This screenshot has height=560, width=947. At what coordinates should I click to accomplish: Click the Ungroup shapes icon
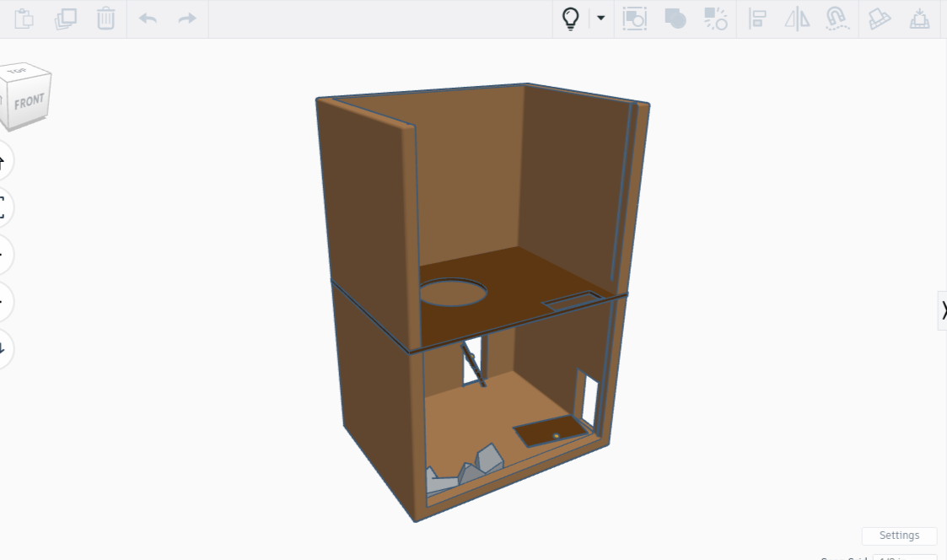[x=716, y=19]
